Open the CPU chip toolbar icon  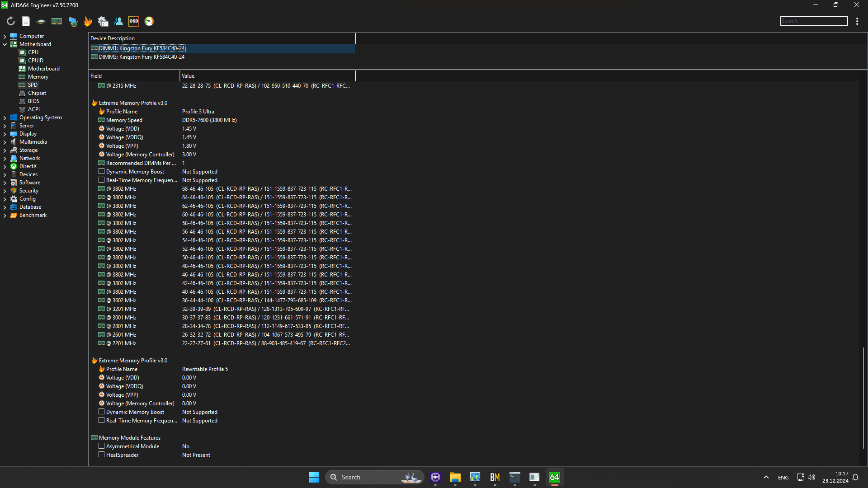[x=41, y=21]
